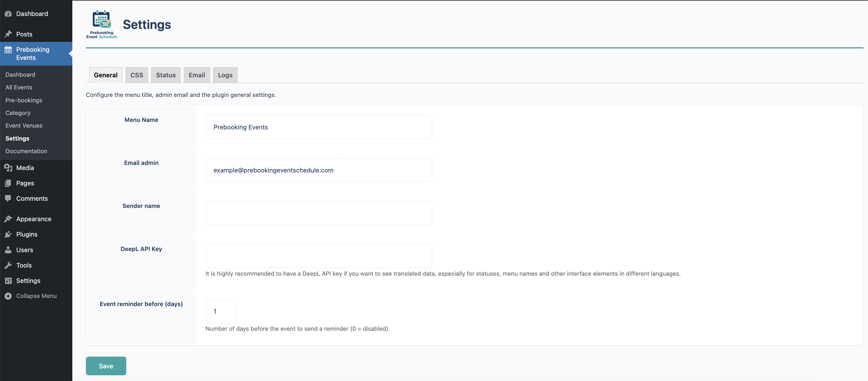Select the Users person icon
Screen dimensions: 868x381
[x=8, y=250]
